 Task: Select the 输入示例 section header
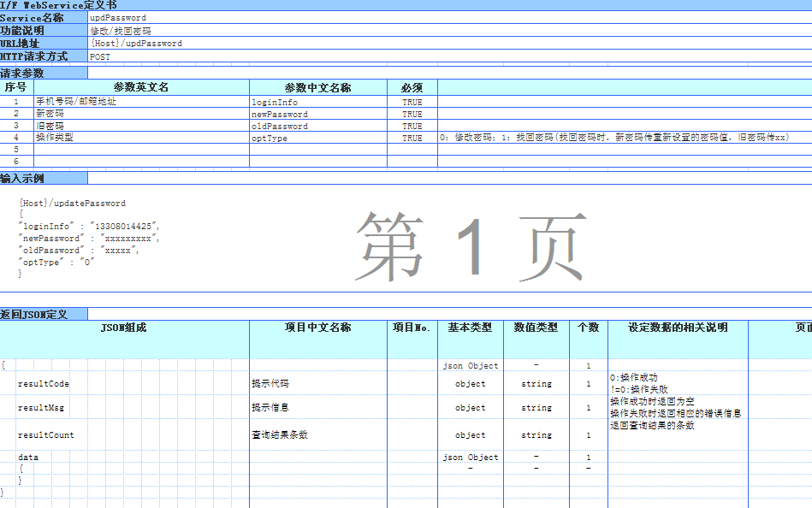coord(44,179)
